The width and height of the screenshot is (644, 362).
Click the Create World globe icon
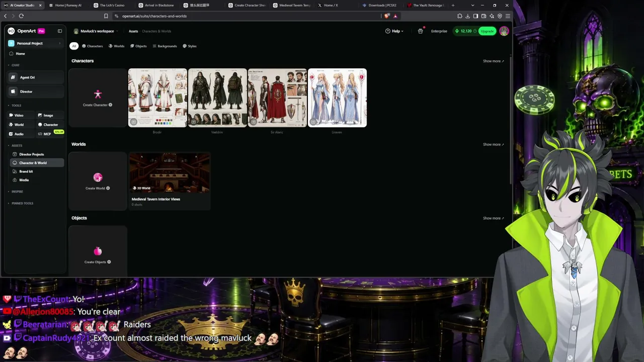tap(98, 177)
